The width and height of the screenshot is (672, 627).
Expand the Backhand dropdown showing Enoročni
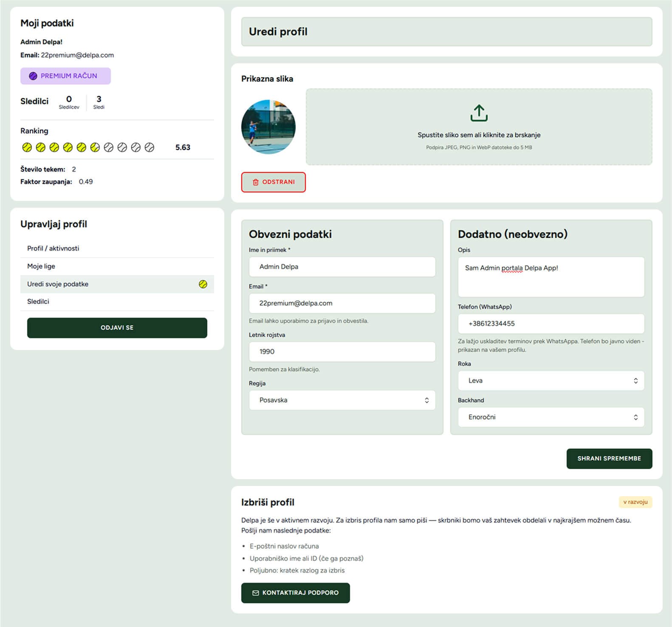pos(551,417)
